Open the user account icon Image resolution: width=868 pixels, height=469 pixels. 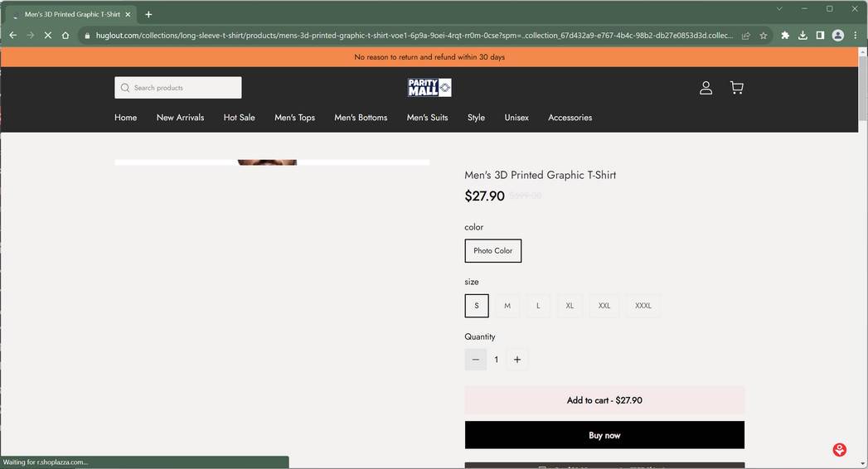point(706,87)
